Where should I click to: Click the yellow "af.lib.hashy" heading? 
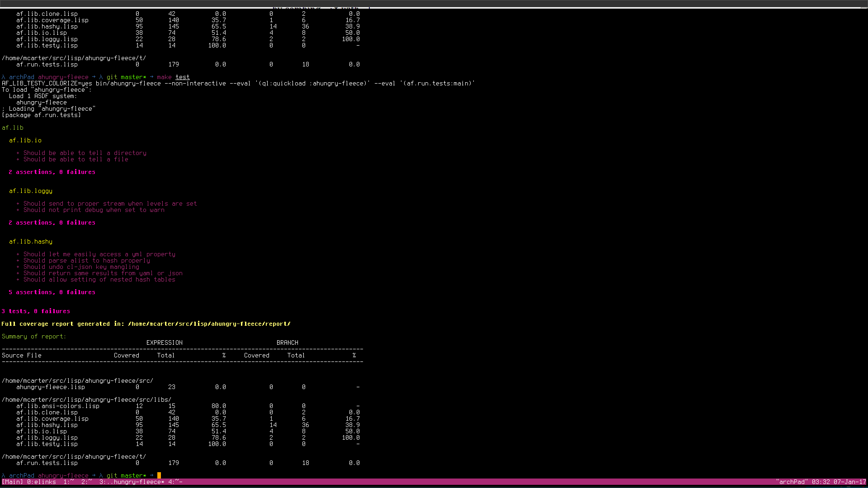[30, 242]
